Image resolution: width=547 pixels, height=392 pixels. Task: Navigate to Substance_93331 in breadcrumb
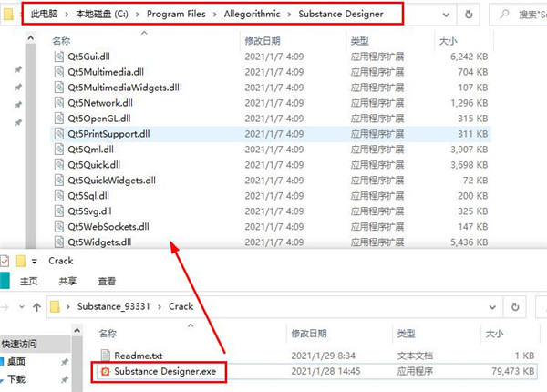coord(113,306)
